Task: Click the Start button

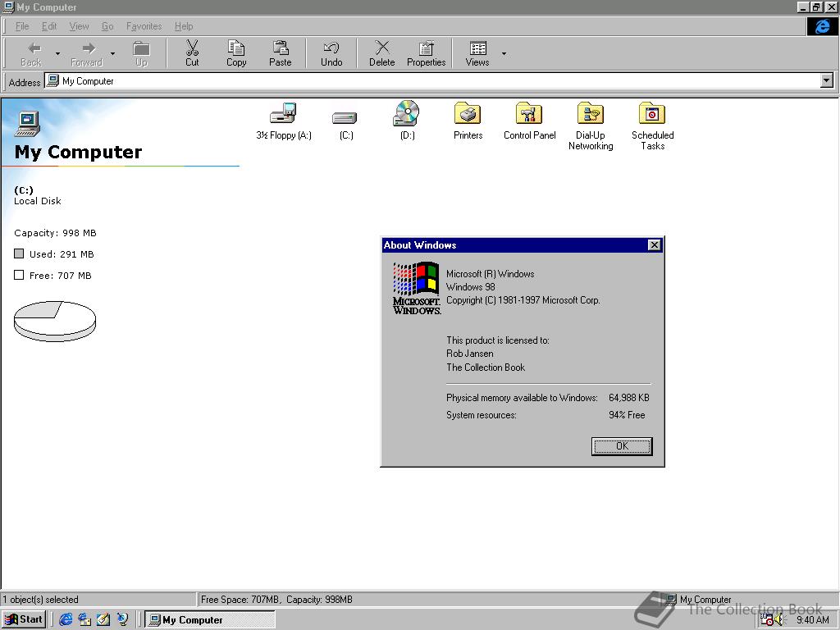Action: point(24,619)
